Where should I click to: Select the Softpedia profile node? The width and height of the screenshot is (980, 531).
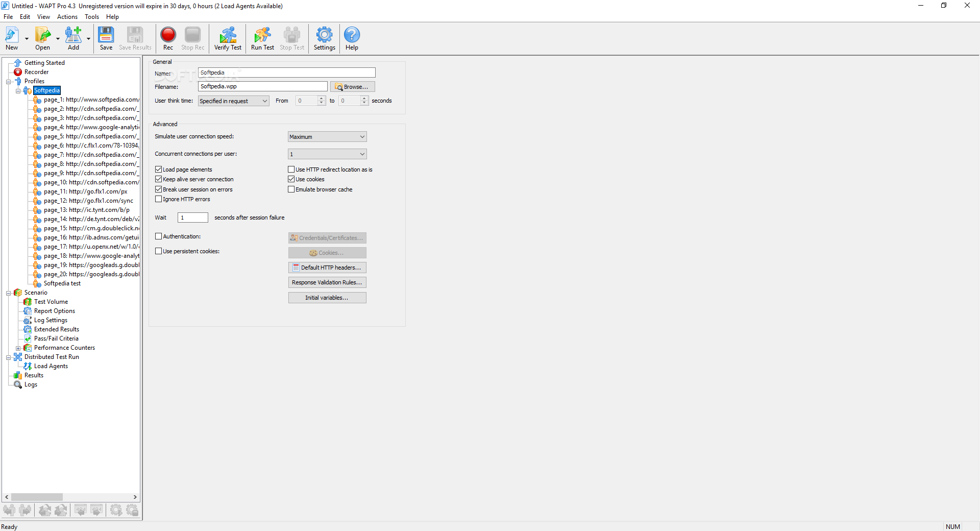[47, 90]
